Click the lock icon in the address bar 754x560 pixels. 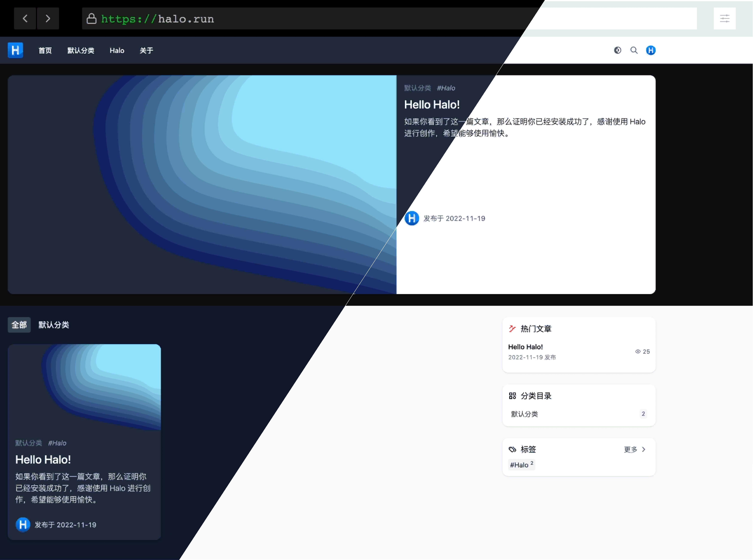(x=92, y=19)
